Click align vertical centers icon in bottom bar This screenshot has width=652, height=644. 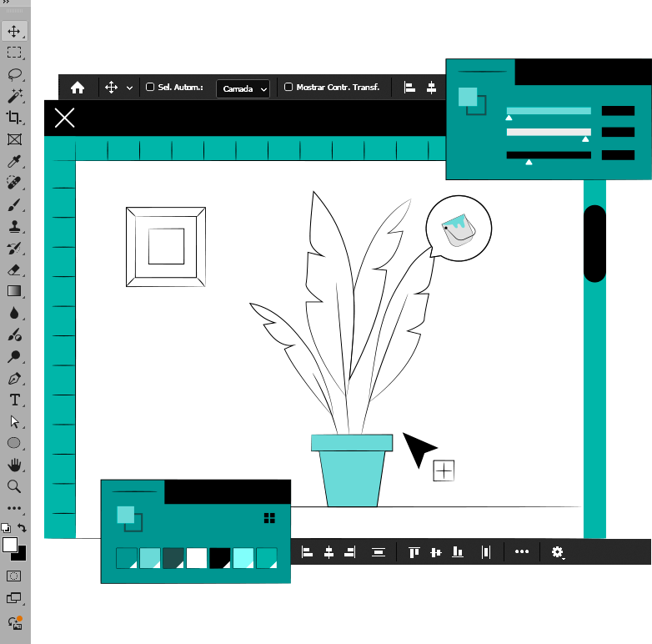pos(436,552)
